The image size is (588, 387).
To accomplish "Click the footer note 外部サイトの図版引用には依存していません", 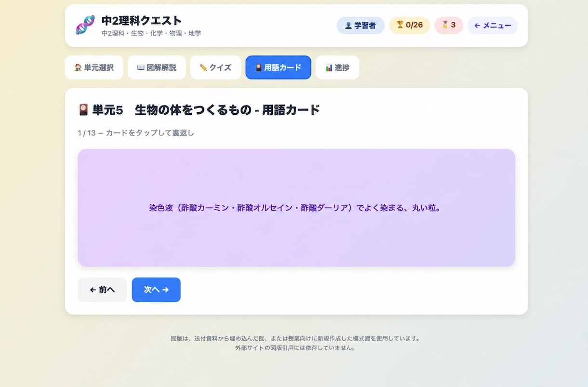I will [295, 348].
